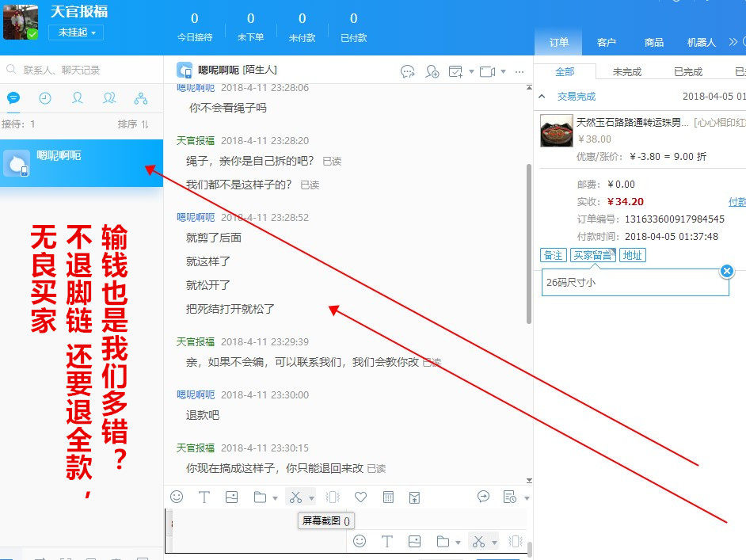Start video call with camera icon
Image resolution: width=746 pixels, height=560 pixels.
[x=487, y=72]
